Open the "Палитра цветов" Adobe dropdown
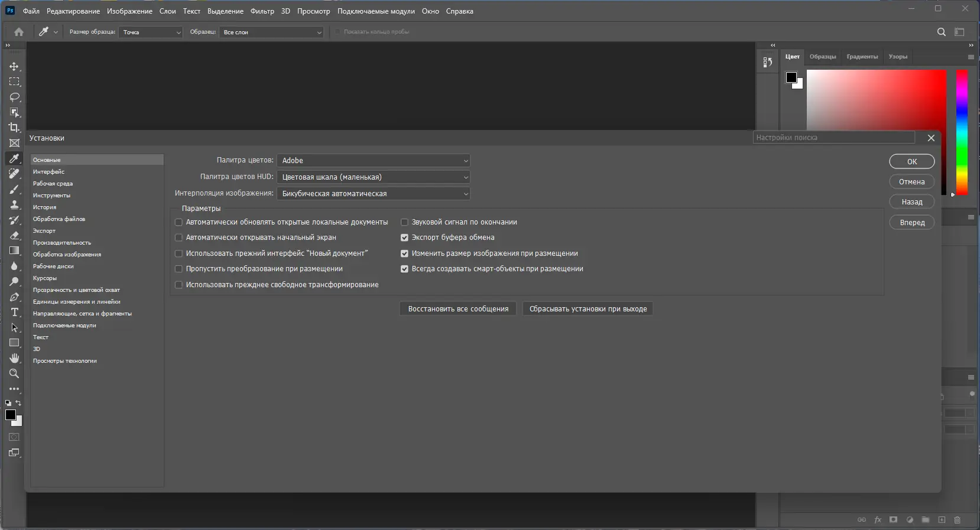Screen dimensions: 980x530 [374, 161]
